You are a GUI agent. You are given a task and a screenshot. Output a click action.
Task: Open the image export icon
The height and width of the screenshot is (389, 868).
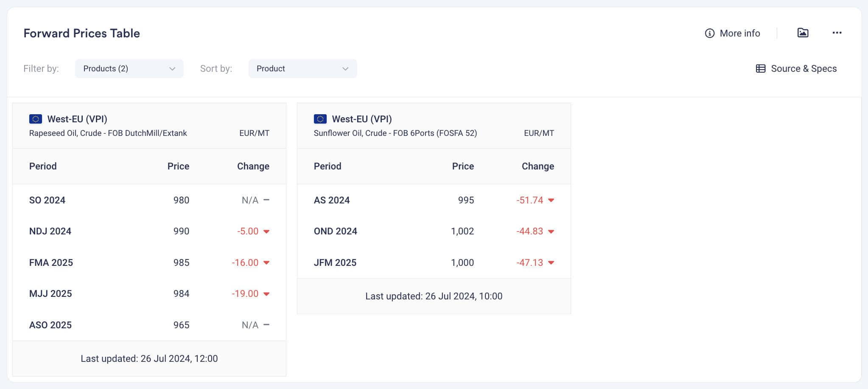803,33
